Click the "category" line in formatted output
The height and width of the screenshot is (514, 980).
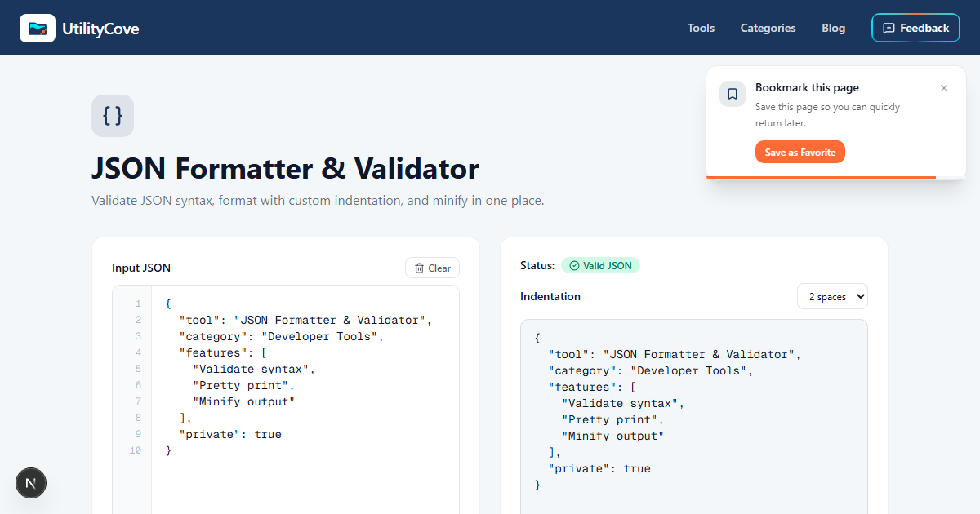(650, 370)
